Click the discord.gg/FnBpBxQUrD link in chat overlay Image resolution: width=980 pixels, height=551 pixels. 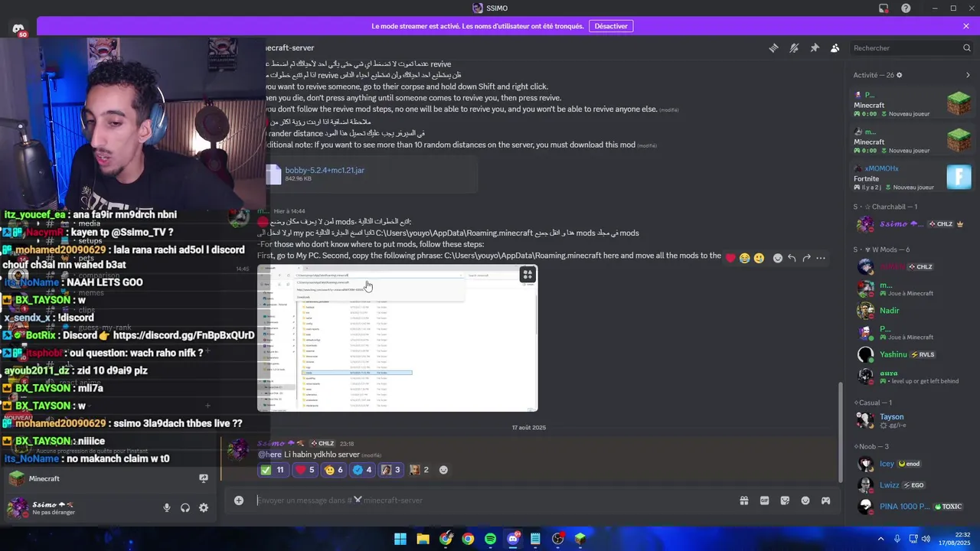click(184, 335)
